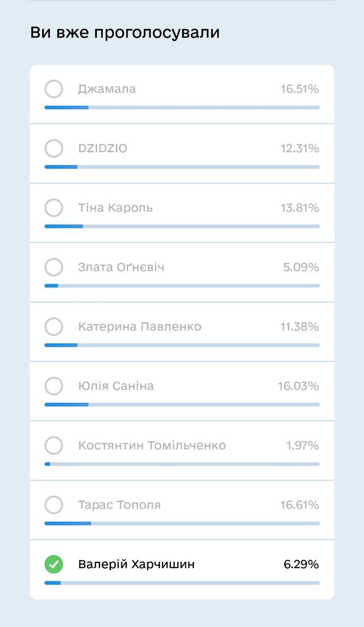
Task: Click the 16.61% result value
Action: (299, 505)
